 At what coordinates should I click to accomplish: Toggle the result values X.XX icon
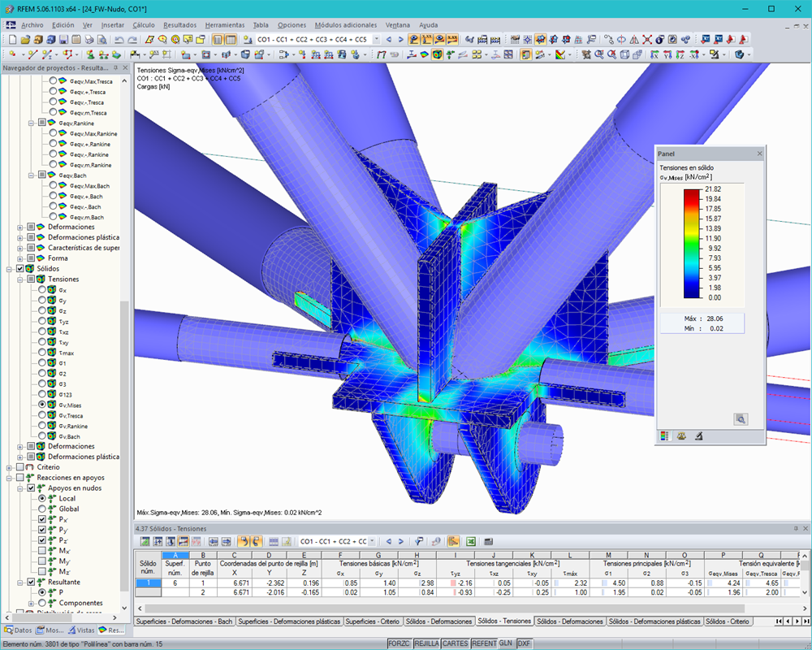click(x=452, y=39)
